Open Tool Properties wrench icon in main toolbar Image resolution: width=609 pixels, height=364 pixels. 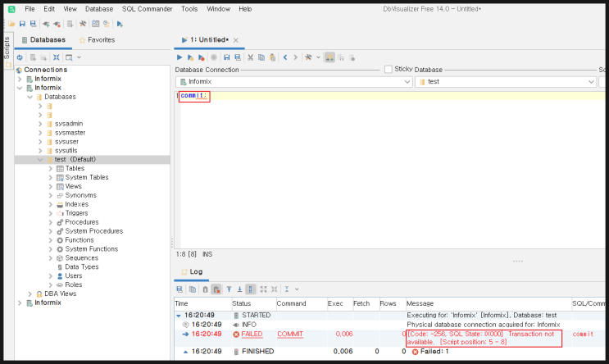click(83, 24)
